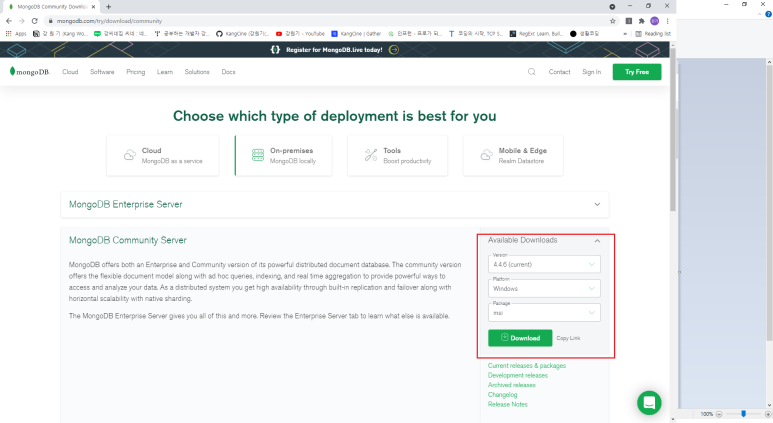Show the hidden bookmarks overflow chevron
773x423 pixels.
pyautogui.click(x=625, y=34)
